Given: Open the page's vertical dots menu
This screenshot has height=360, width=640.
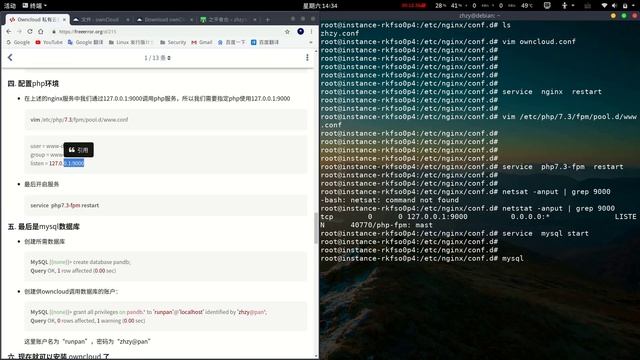Looking at the screenshot, I should 307,58.
